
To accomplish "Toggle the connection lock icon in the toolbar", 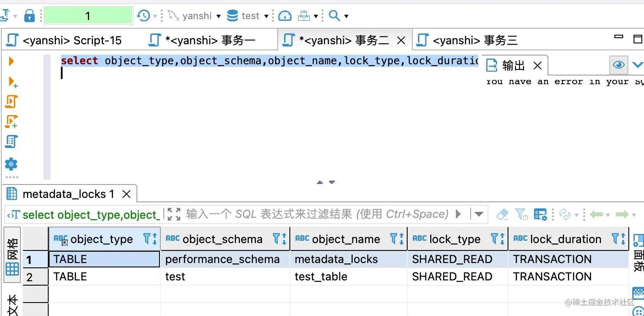I will click(29, 15).
